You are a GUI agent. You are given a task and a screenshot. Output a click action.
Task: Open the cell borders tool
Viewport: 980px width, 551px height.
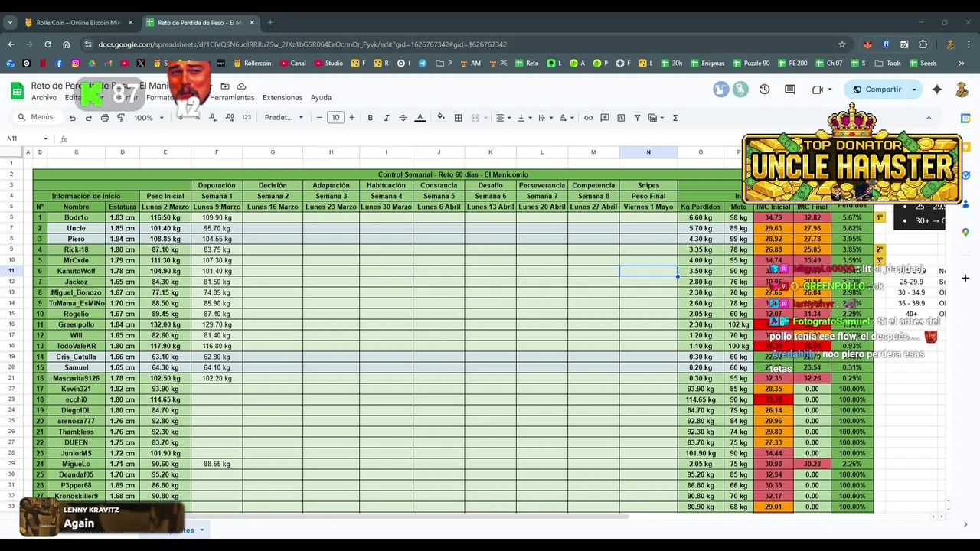pyautogui.click(x=458, y=118)
